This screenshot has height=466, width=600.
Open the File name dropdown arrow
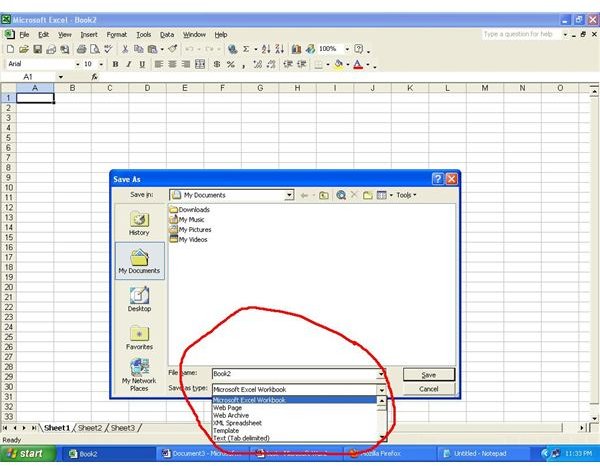(x=381, y=374)
